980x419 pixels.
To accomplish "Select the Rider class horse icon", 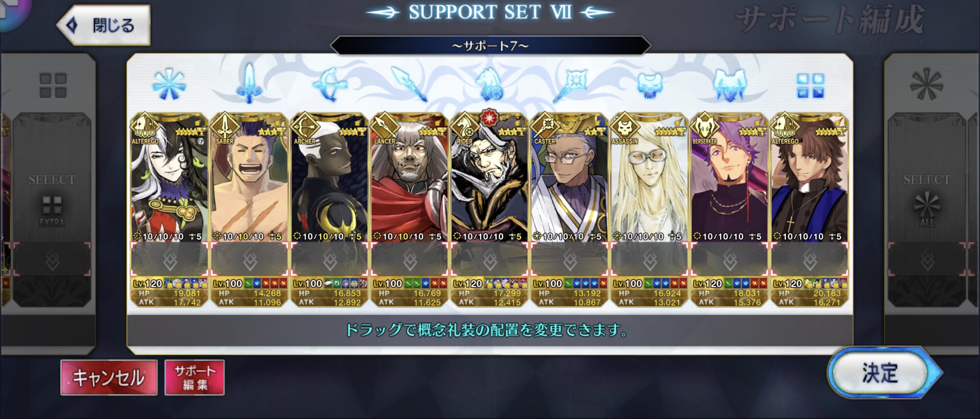I will pyautogui.click(x=489, y=84).
